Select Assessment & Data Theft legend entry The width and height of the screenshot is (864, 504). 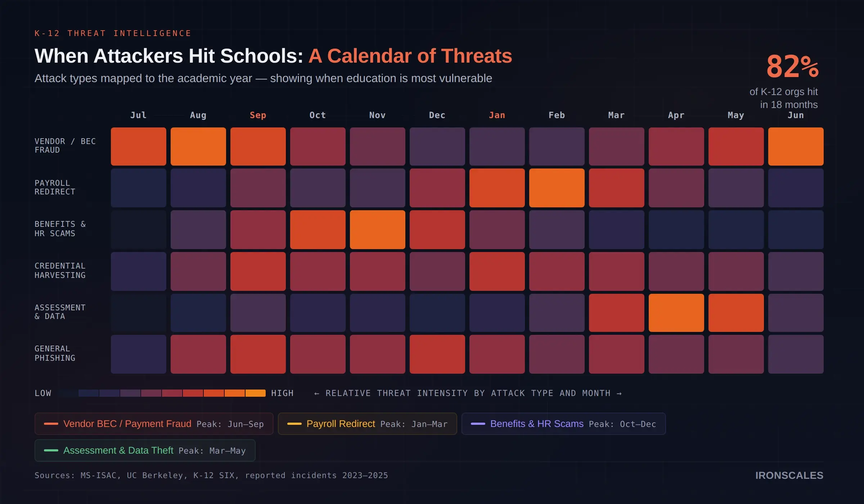click(x=145, y=450)
